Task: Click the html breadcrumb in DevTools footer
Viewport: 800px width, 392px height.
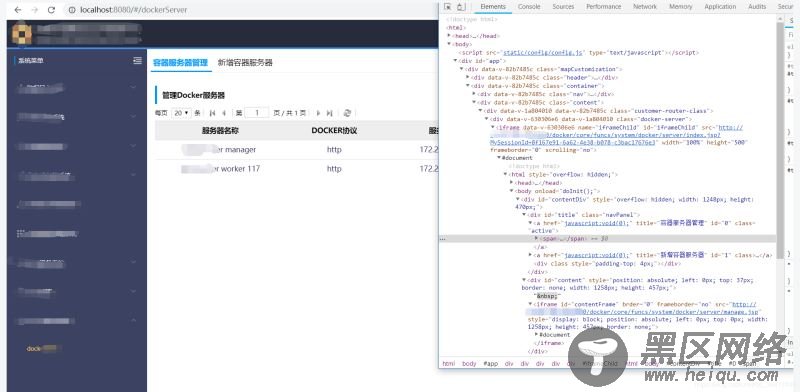Action: [x=448, y=363]
